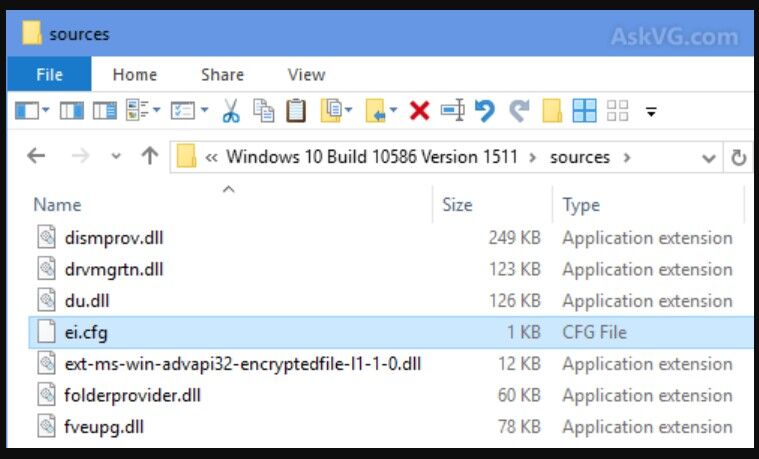Sort files by the Size column header
This screenshot has height=459, width=759.
[x=457, y=205]
